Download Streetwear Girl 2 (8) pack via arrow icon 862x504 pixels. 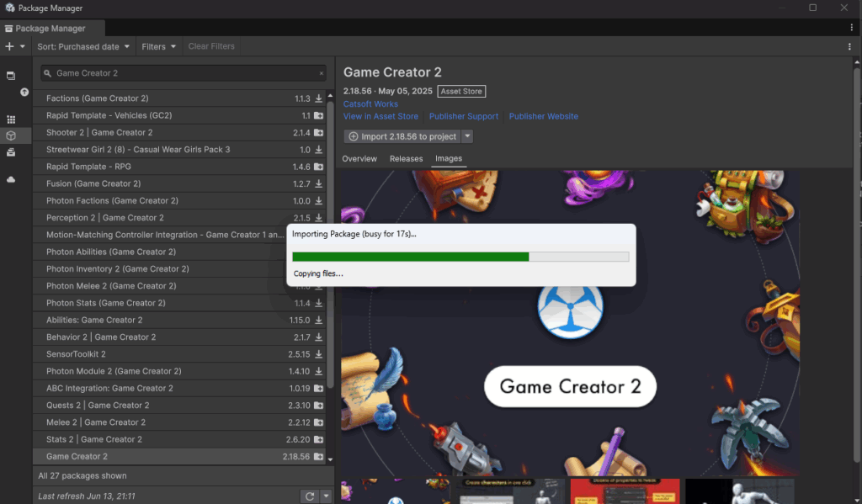point(318,150)
